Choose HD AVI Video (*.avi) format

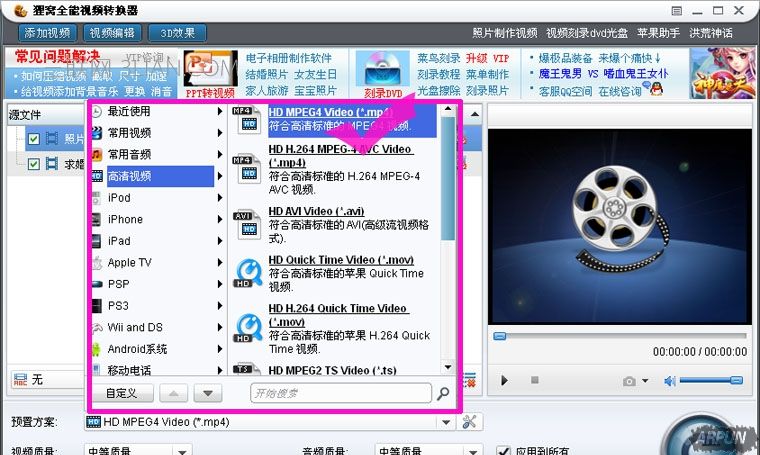point(316,211)
